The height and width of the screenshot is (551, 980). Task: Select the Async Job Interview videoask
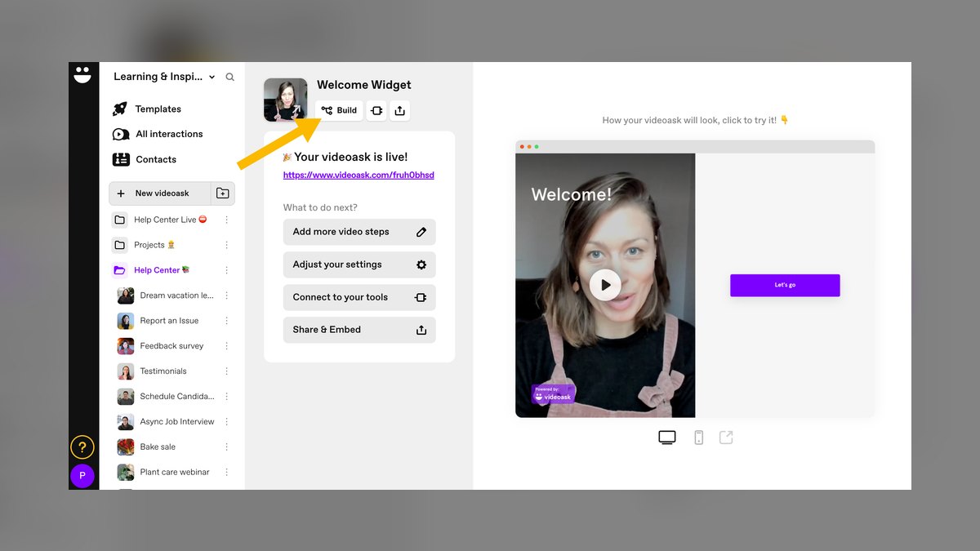pos(167,422)
